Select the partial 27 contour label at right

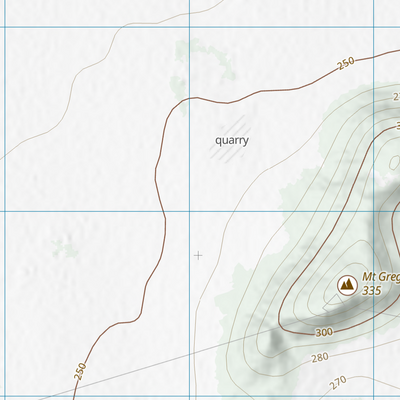click(x=396, y=97)
